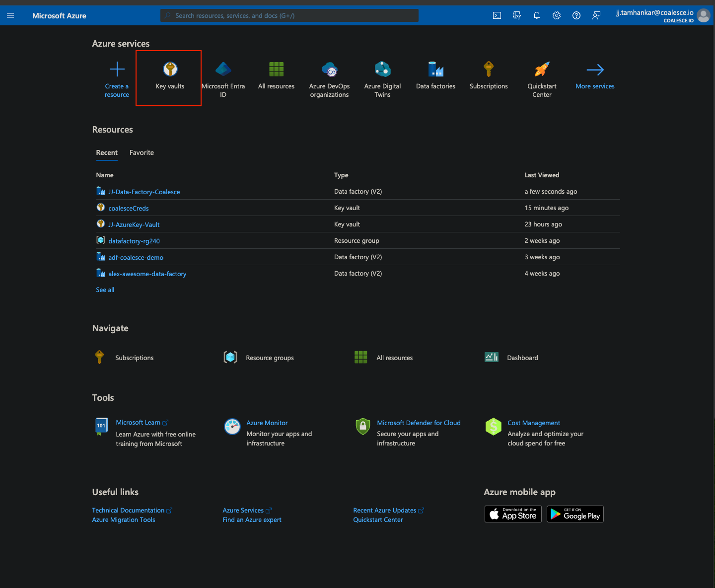This screenshot has height=588, width=715.
Task: Open Azure DevOps organizations icon
Action: [x=330, y=69]
